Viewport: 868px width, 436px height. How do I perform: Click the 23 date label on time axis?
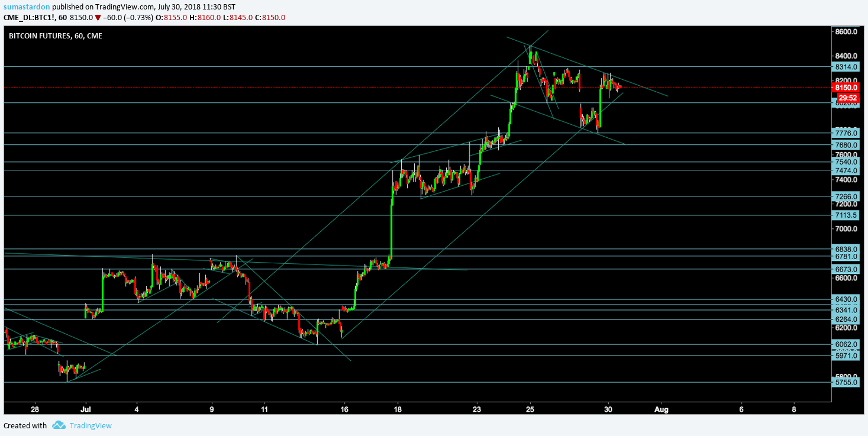point(477,409)
